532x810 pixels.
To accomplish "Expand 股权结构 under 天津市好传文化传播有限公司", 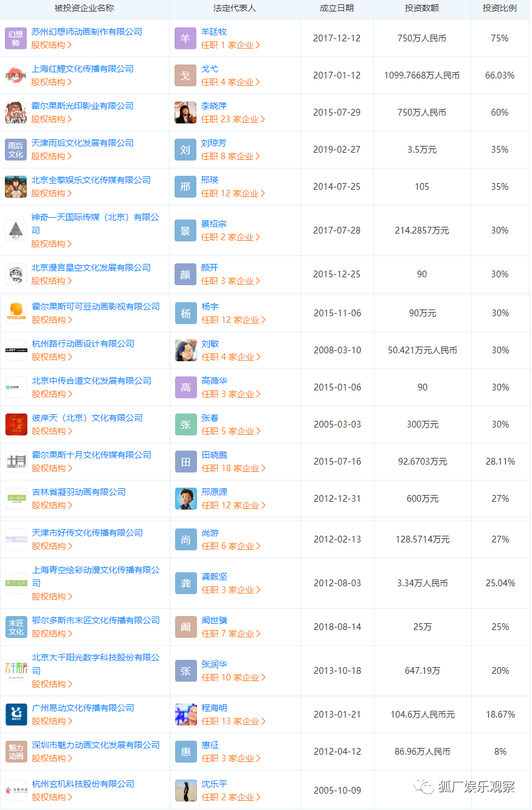I will pos(52,546).
